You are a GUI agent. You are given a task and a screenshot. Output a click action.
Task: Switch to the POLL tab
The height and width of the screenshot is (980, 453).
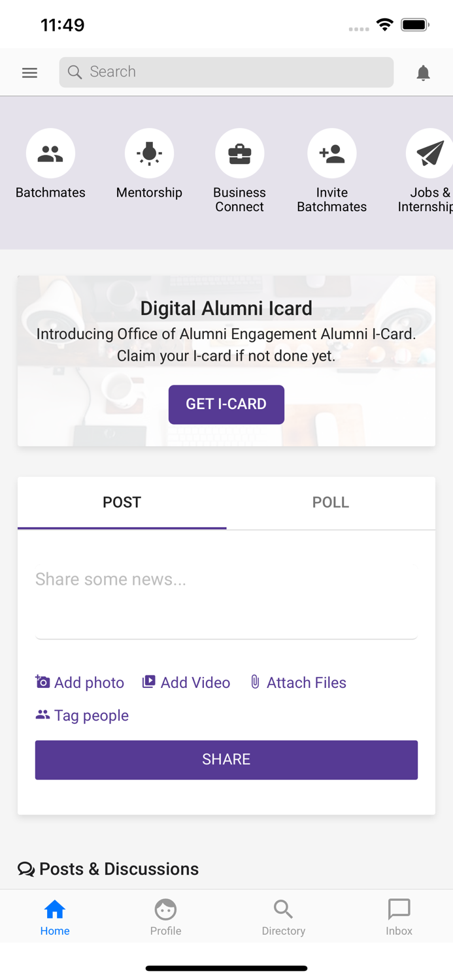tap(331, 502)
